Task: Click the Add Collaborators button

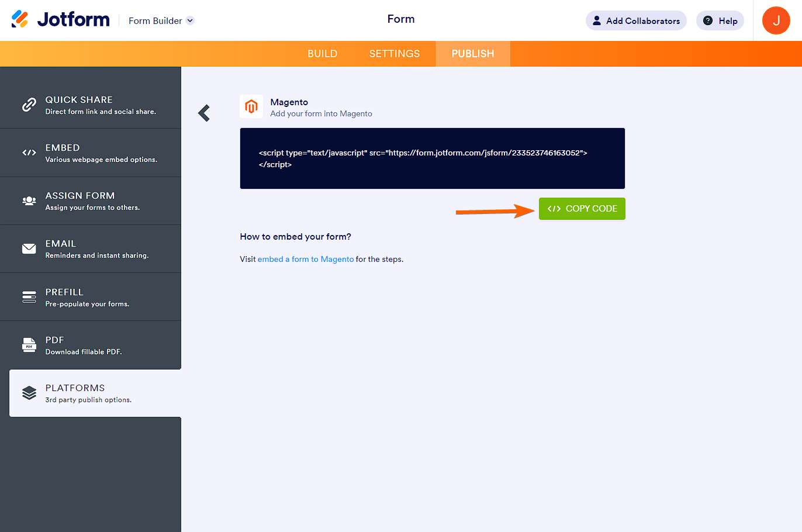Action: coord(636,20)
